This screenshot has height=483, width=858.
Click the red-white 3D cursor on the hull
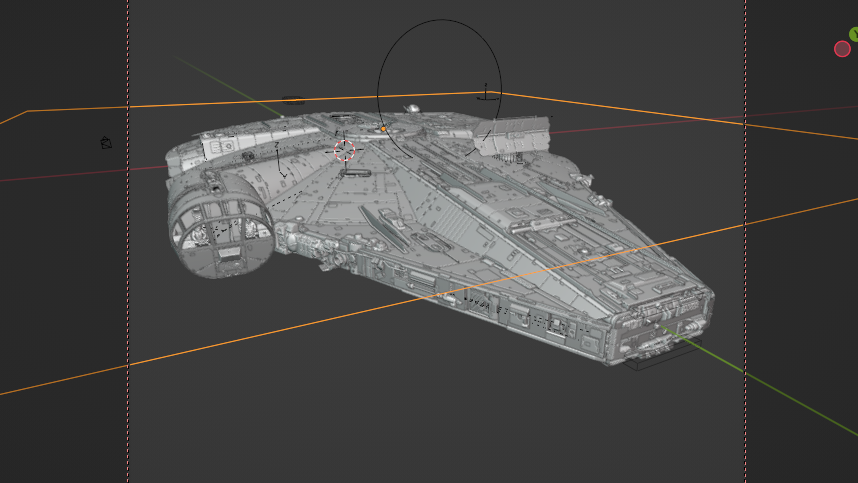point(345,150)
